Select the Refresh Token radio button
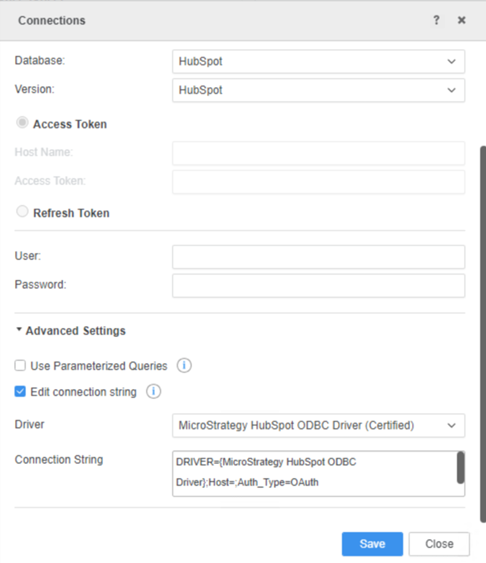 click(22, 211)
